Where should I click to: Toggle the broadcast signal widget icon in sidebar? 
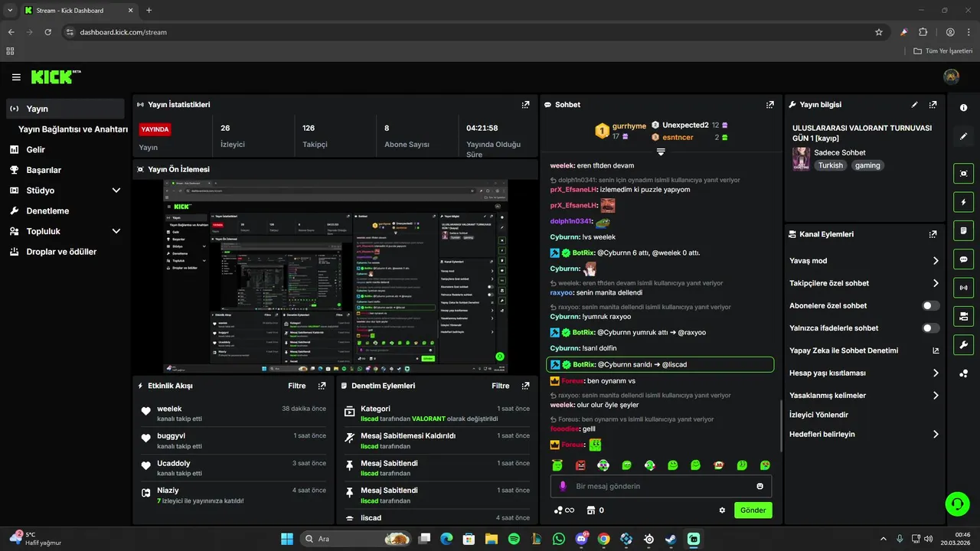[964, 288]
